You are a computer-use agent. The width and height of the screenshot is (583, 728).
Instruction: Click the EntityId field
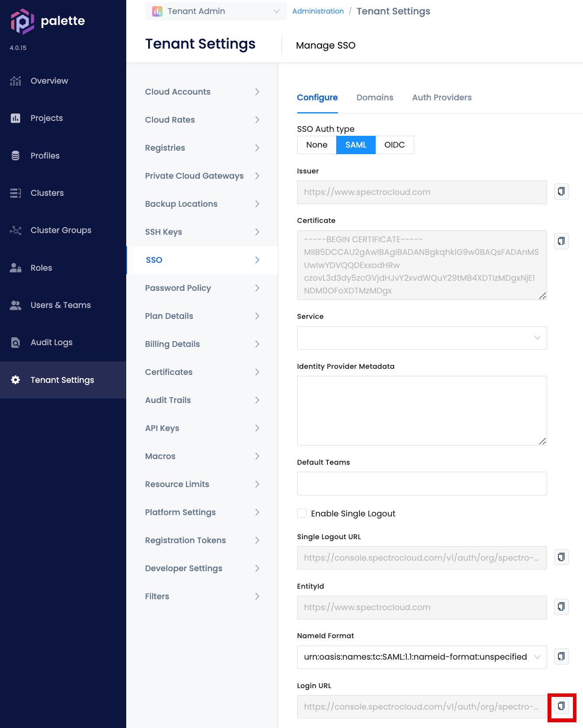coord(422,608)
